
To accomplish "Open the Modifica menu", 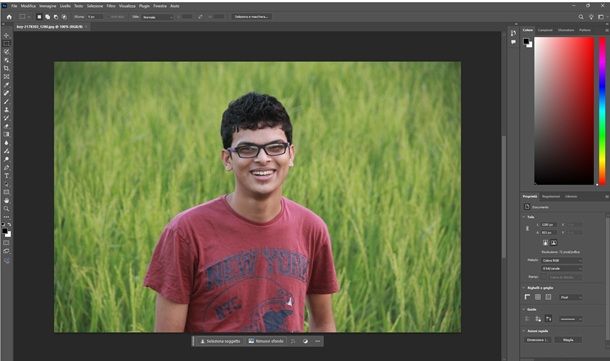I will (x=28, y=6).
